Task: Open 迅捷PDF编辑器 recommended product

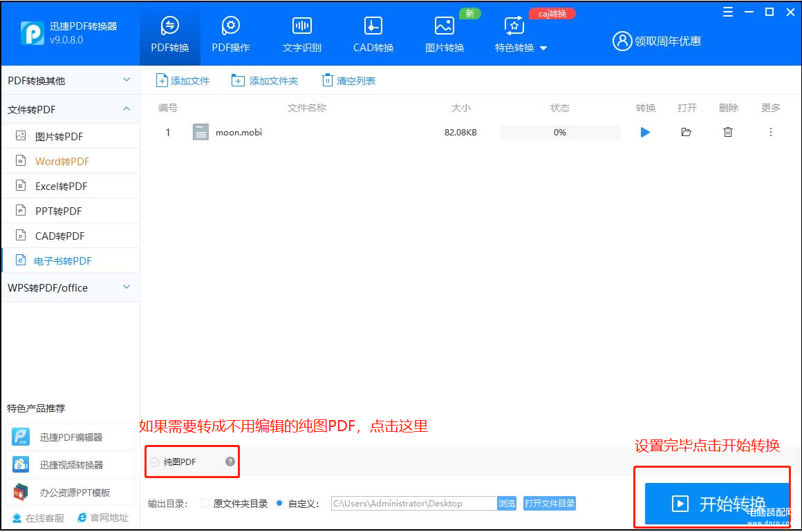Action: click(x=71, y=437)
